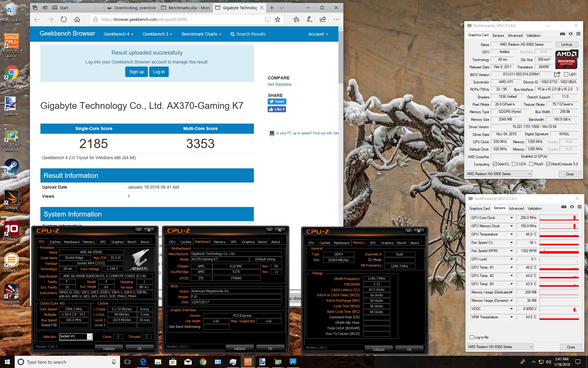
Task: Switch to Caches tab in first CPU-Z window
Action: [55, 242]
